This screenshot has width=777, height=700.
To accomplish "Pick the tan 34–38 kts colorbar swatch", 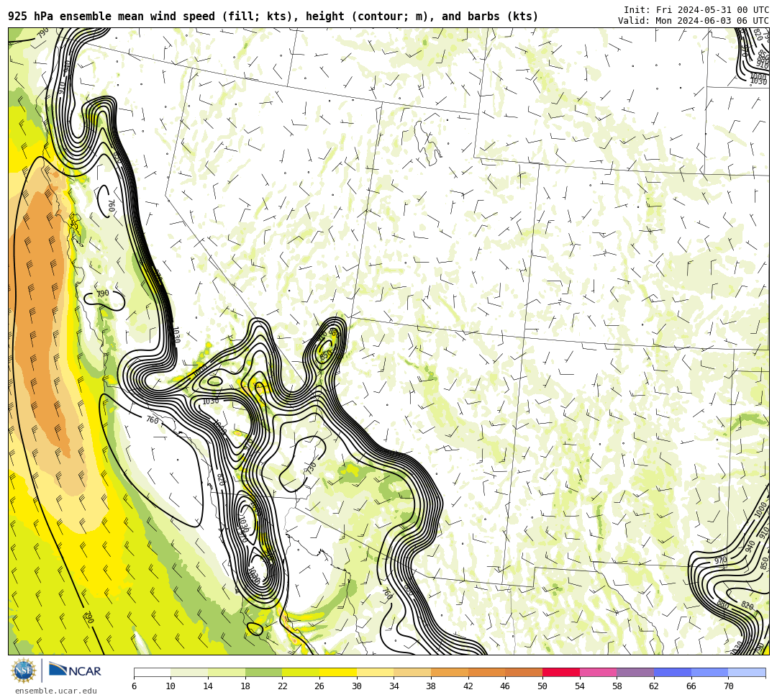I will point(412,672).
